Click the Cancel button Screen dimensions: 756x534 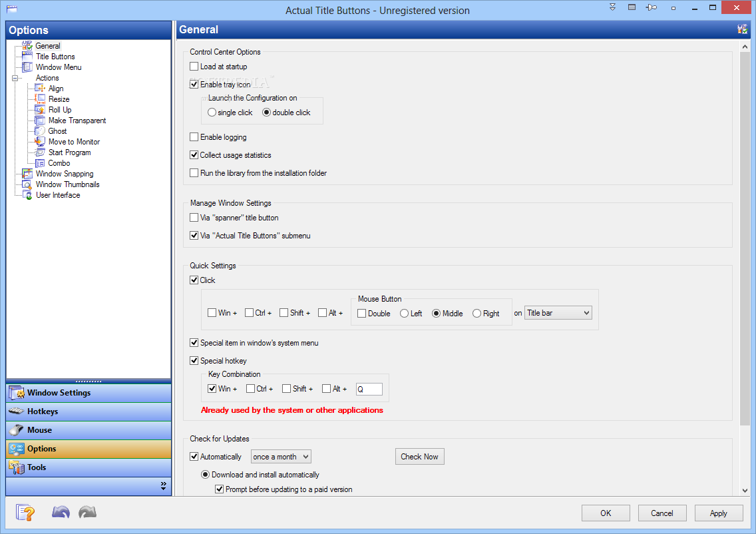pyautogui.click(x=662, y=513)
